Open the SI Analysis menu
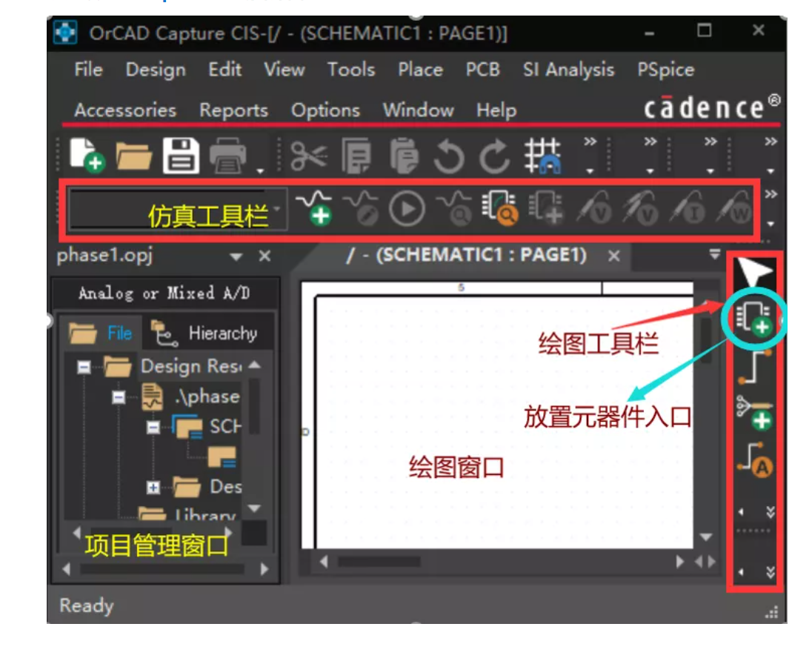The width and height of the screenshot is (812, 661). [x=568, y=70]
